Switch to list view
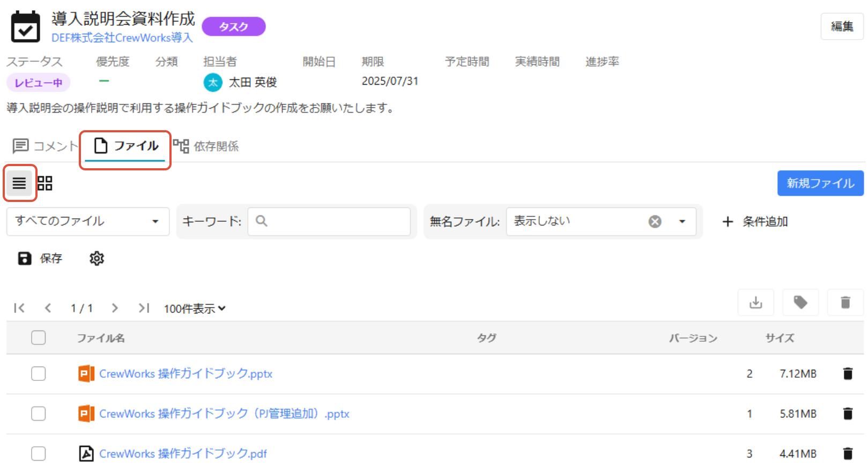 (x=19, y=183)
